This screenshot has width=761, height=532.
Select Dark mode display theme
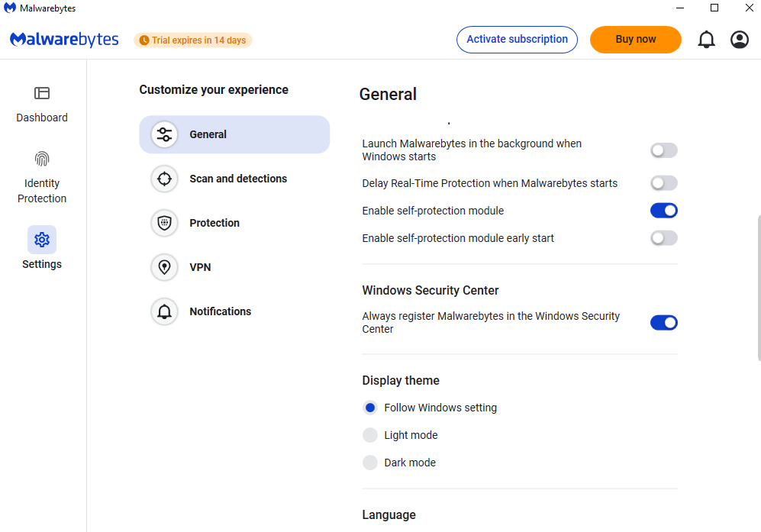(370, 463)
